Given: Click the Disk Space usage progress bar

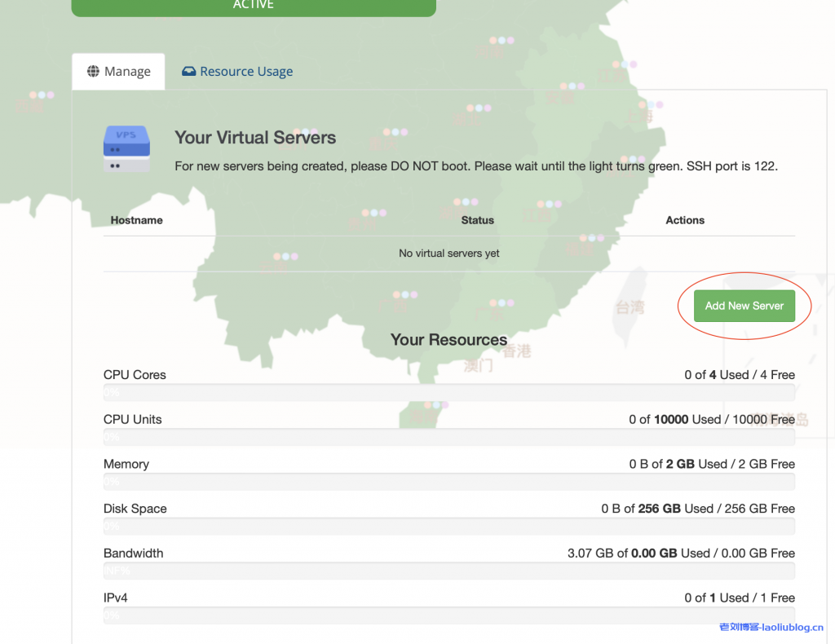Looking at the screenshot, I should [x=448, y=527].
